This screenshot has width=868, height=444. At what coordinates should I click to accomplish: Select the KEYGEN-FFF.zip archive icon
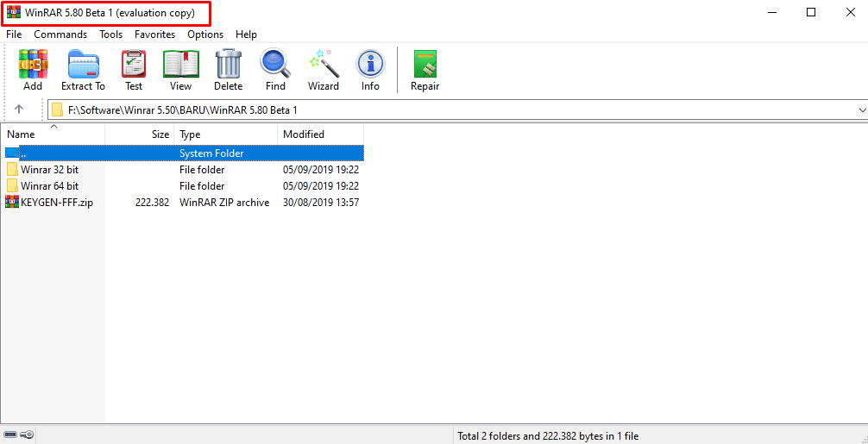point(12,202)
